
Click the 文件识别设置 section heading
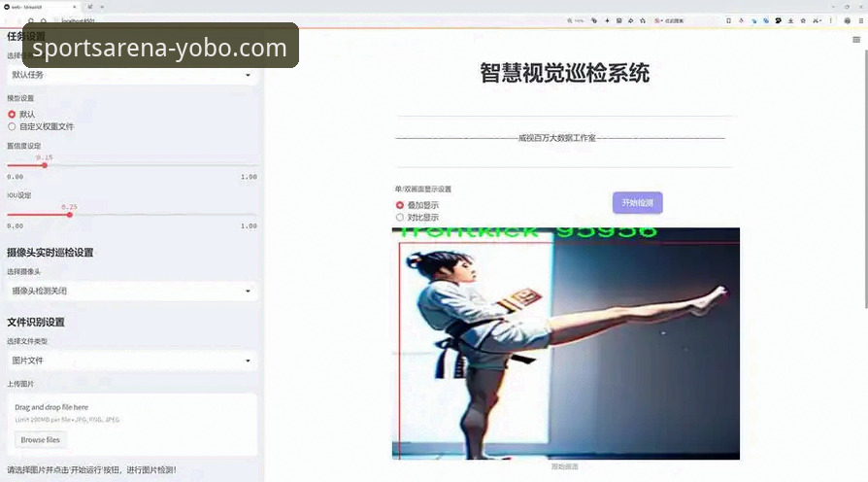[36, 323]
